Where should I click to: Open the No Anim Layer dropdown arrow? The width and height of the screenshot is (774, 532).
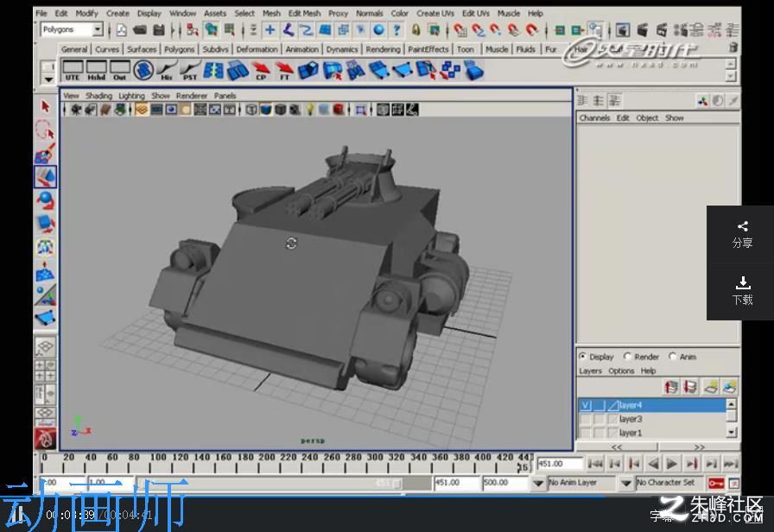tap(538, 483)
